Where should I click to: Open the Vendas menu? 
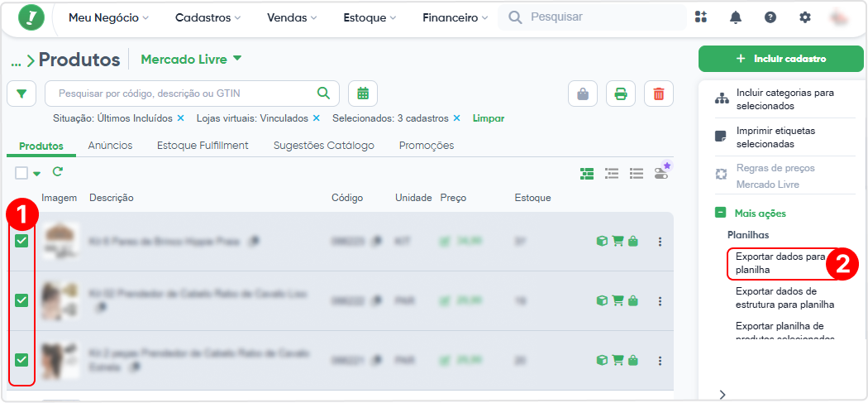pos(292,17)
